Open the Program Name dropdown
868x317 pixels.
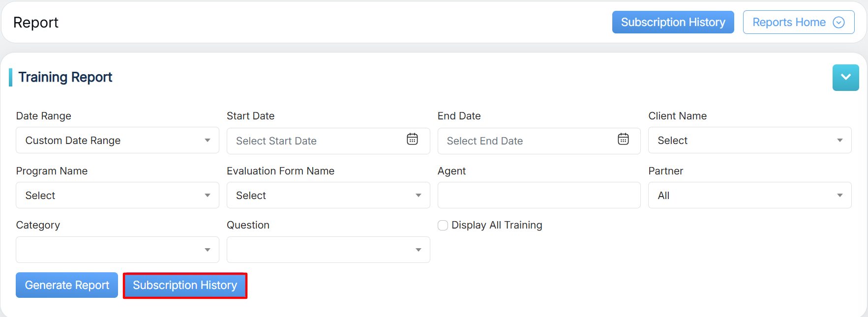tap(117, 196)
